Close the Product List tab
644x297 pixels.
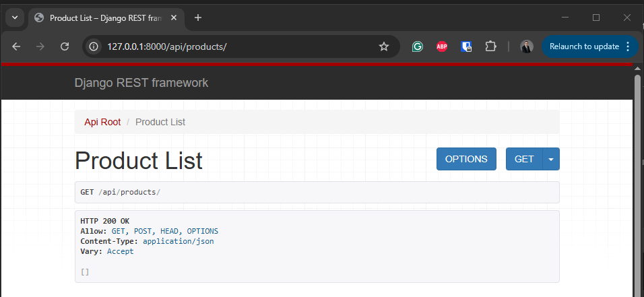(174, 18)
